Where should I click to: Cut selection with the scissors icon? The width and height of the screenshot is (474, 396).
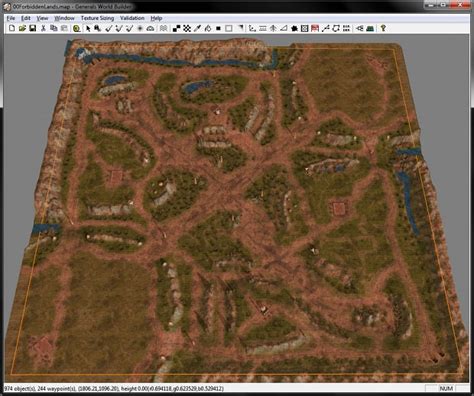click(x=43, y=29)
